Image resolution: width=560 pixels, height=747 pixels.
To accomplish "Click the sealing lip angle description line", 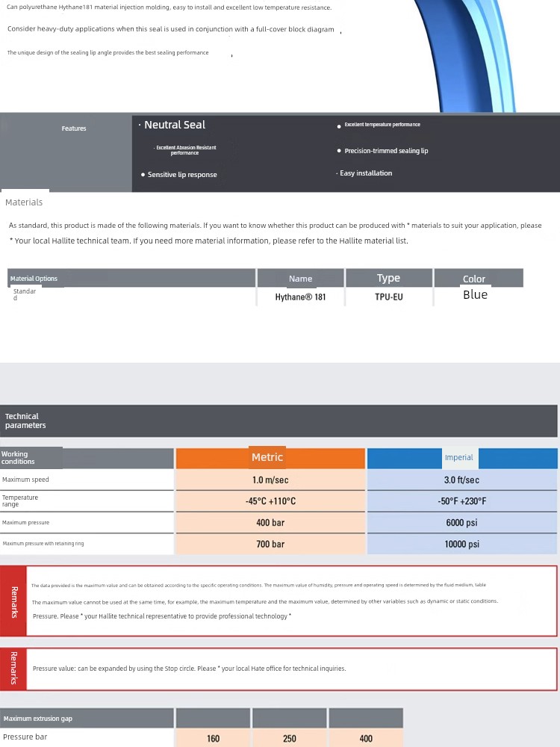I will 108,52.
